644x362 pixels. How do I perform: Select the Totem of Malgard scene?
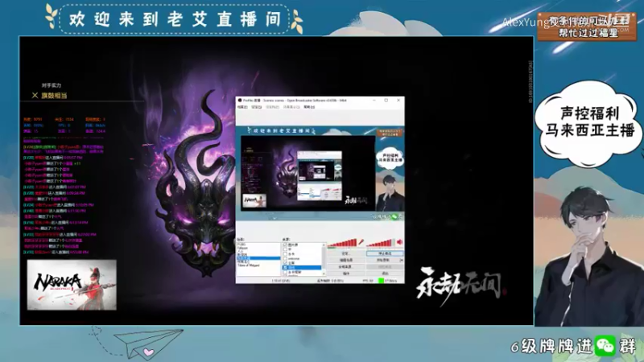click(x=249, y=265)
